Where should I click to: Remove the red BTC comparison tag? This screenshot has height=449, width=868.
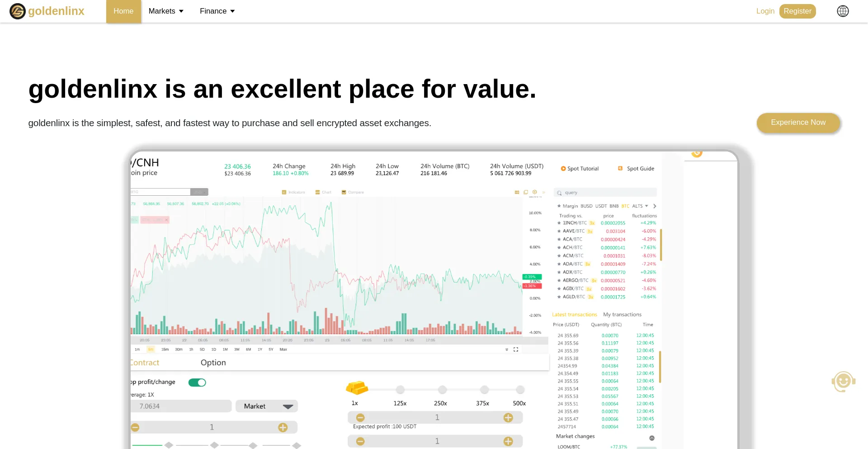tap(166, 220)
